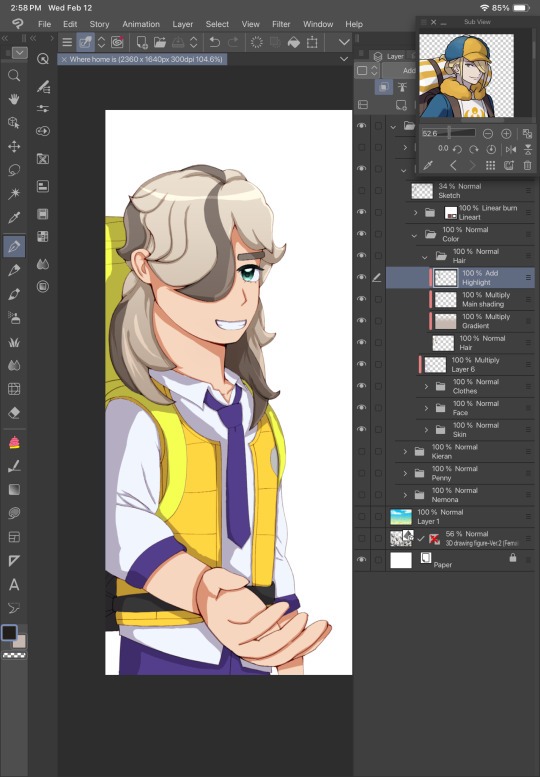Open the Filter menu
Viewport: 540px width, 777px height.
(x=281, y=24)
